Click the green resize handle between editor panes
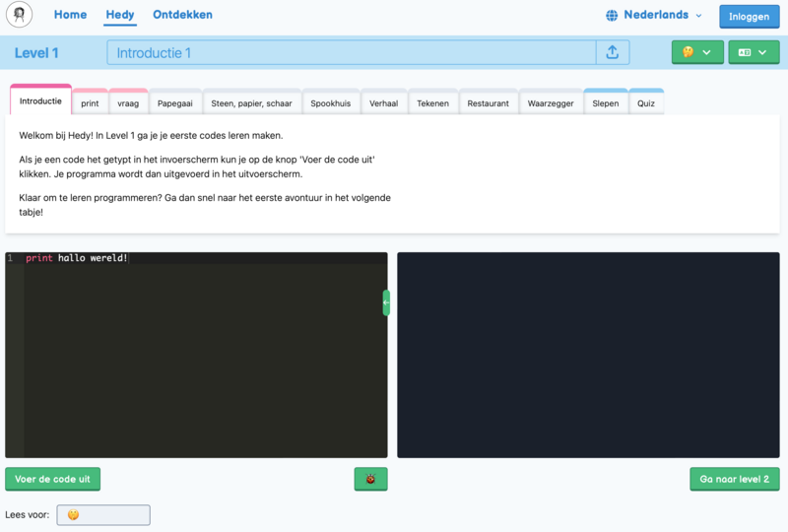788x532 pixels. pos(386,302)
